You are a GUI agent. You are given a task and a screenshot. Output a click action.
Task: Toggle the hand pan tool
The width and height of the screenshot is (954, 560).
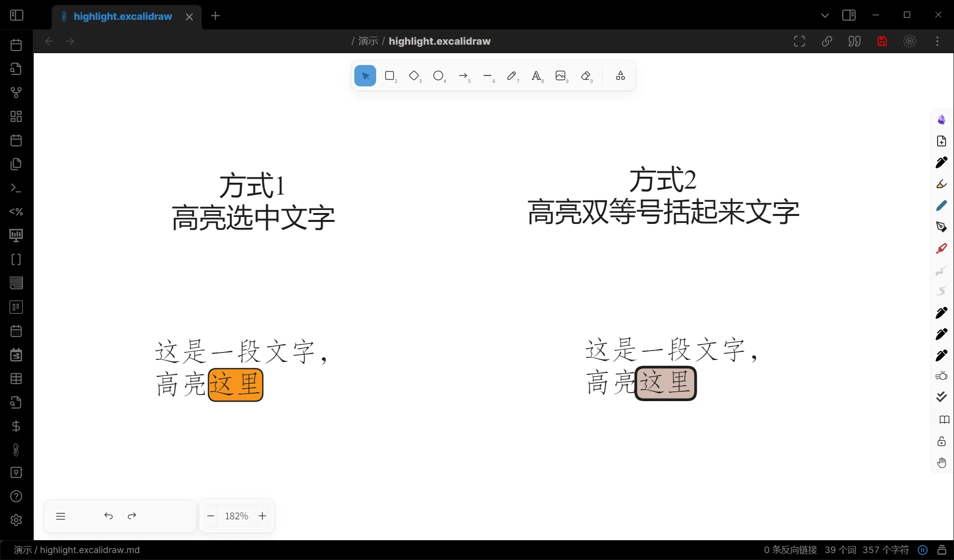[942, 463]
